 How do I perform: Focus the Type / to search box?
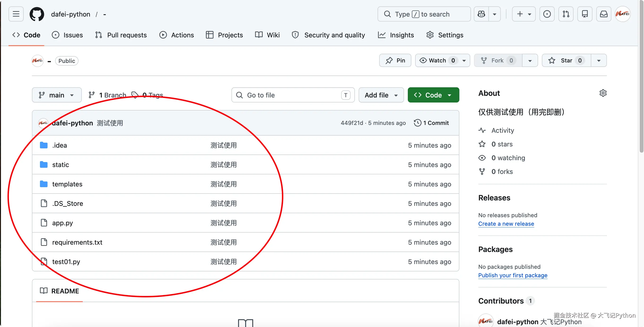coord(424,14)
